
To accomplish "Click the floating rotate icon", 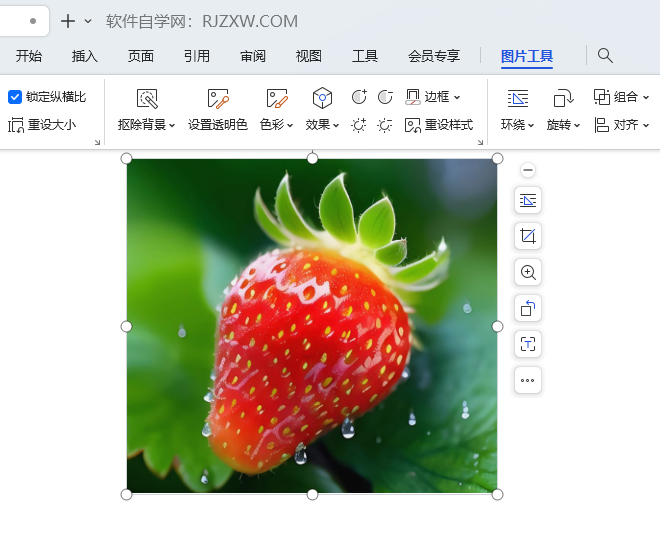I will point(528,308).
